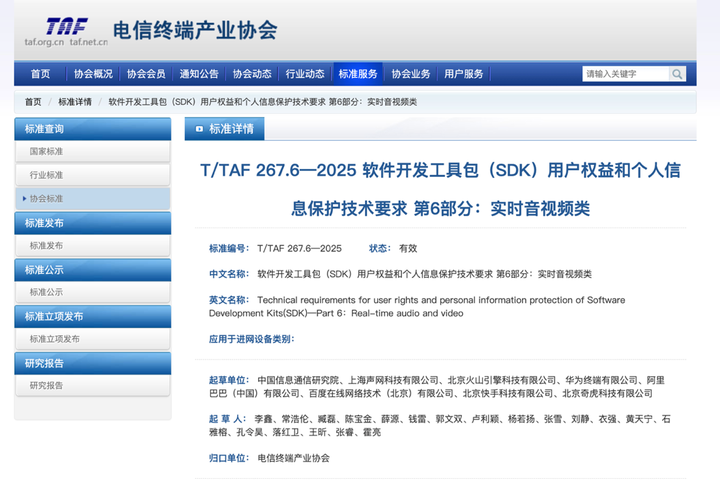
Task: Click the 起草人 names list
Action: coord(439,425)
